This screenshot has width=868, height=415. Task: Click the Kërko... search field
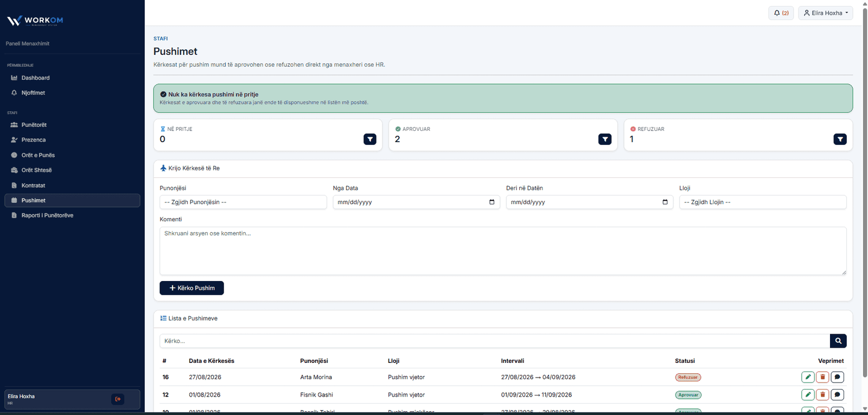pos(495,341)
